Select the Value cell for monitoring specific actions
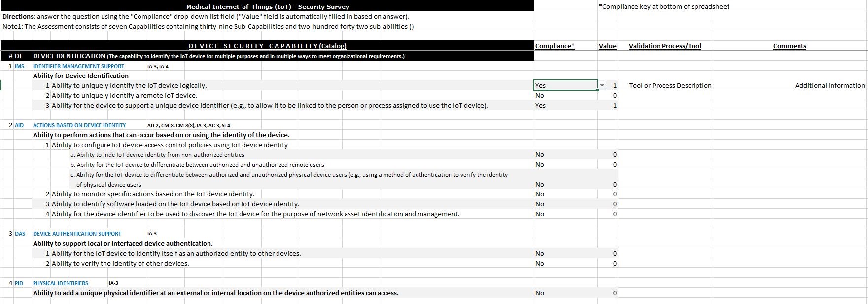Image resolution: width=868 pixels, height=304 pixels. pyautogui.click(x=608, y=194)
